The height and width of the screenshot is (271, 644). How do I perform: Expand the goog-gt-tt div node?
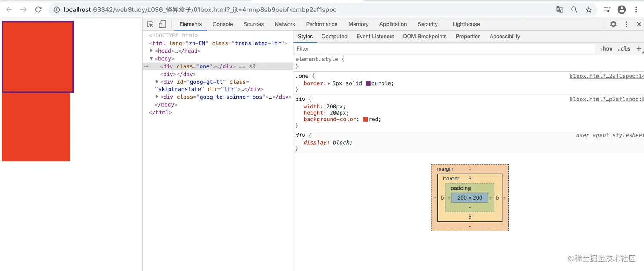pyautogui.click(x=157, y=82)
